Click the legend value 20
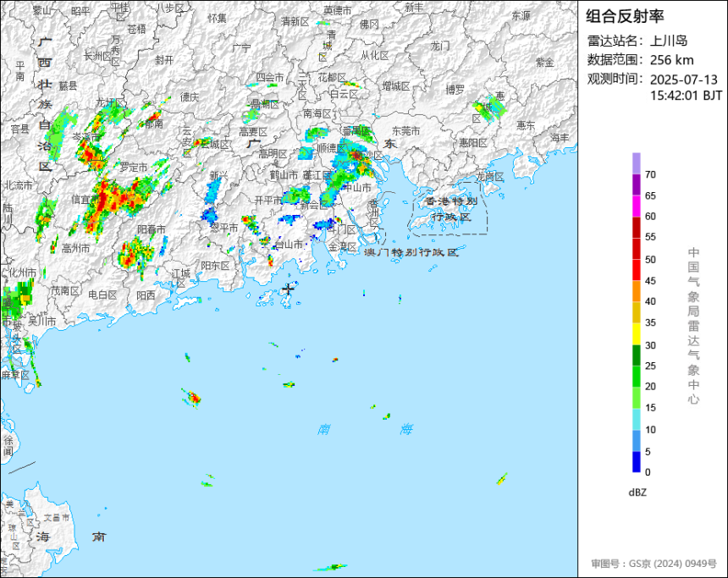This screenshot has width=728, height=578. pos(650,386)
